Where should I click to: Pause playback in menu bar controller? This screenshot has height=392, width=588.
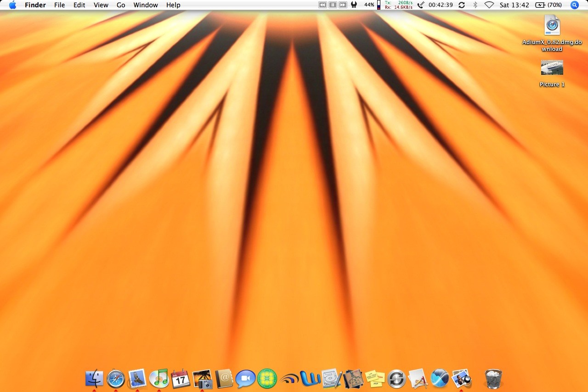[x=333, y=5]
